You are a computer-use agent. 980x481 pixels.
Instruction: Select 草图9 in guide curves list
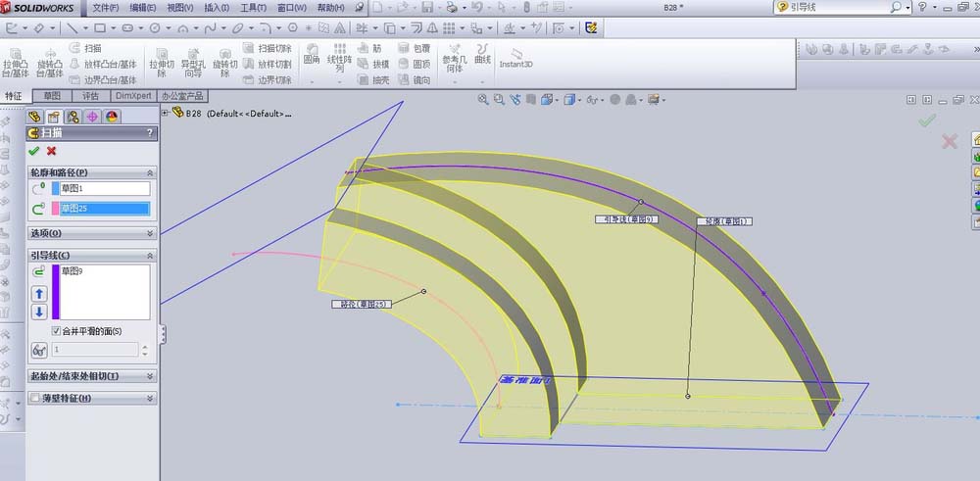click(x=73, y=271)
